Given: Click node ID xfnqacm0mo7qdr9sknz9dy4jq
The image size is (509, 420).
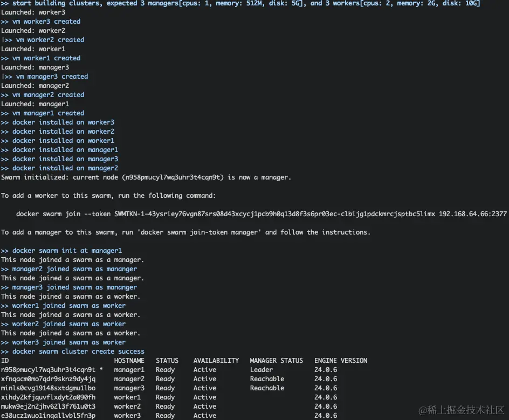Looking at the screenshot, I should click(x=49, y=379).
